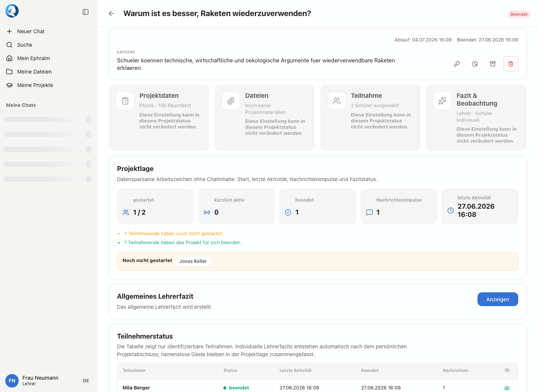Image resolution: width=538 pixels, height=392 pixels.
Task: Click the archive box icon button
Action: (x=493, y=64)
